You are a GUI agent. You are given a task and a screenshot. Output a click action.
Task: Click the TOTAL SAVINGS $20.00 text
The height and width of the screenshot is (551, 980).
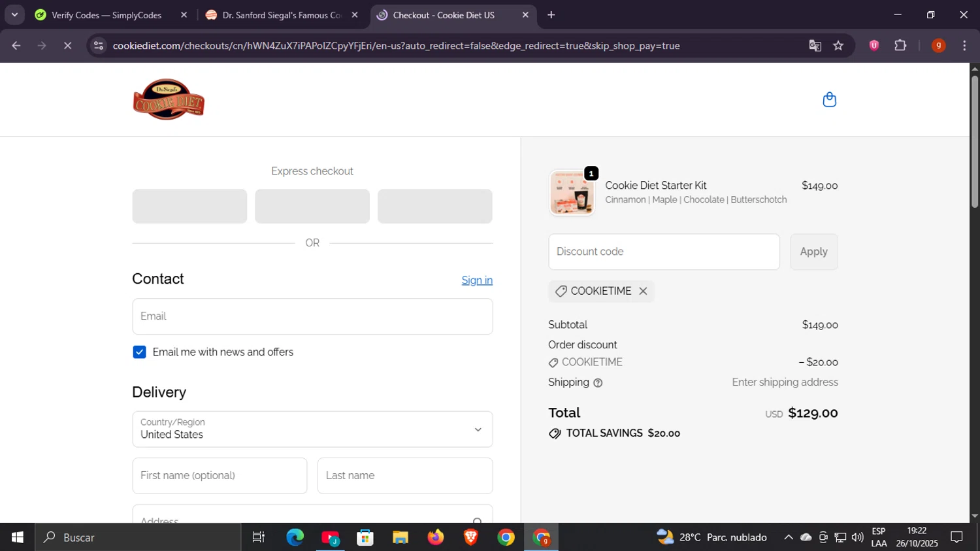(x=623, y=433)
